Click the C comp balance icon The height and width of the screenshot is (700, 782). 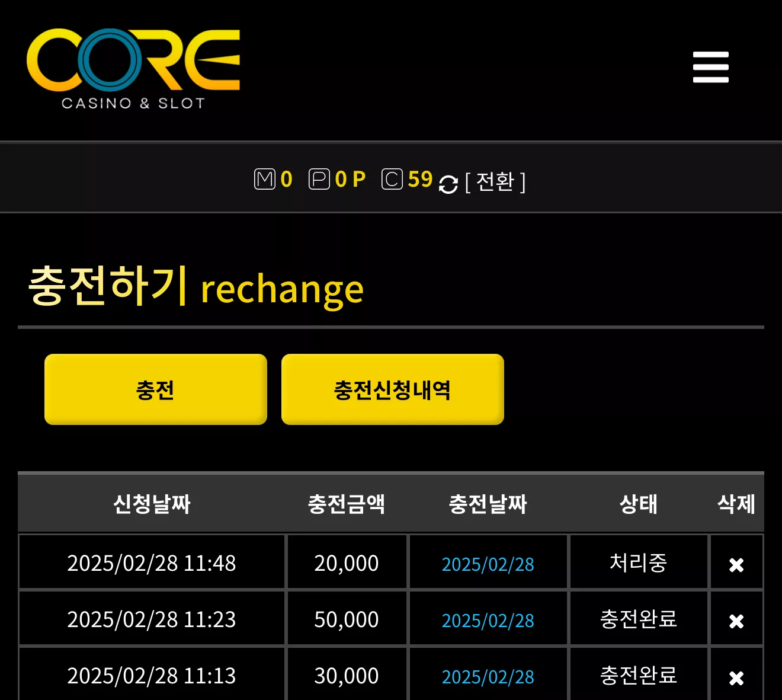(392, 179)
